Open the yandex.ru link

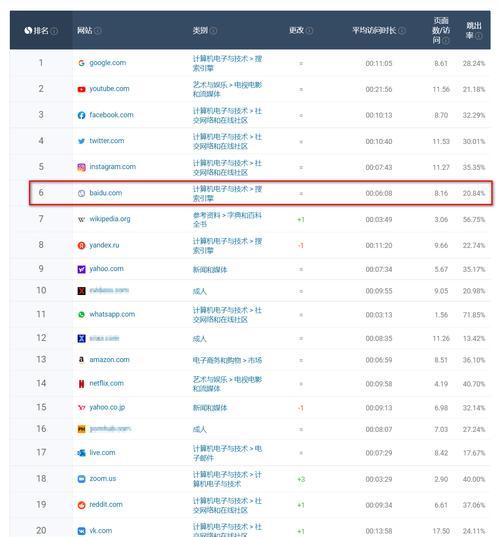104,245
